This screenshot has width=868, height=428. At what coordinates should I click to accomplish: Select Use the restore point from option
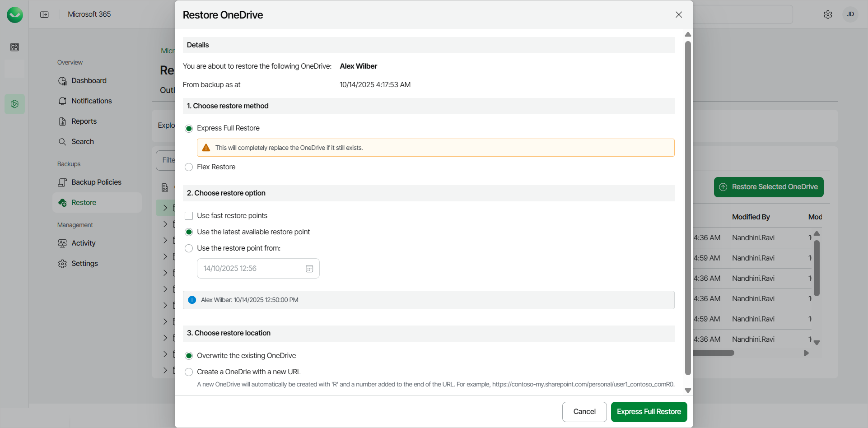189,248
